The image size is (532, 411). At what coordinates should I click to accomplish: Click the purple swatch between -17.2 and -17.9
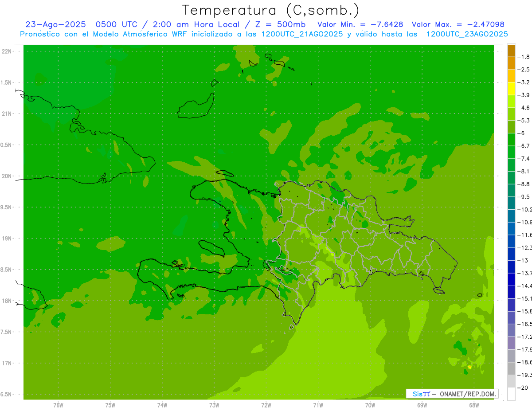(511, 343)
